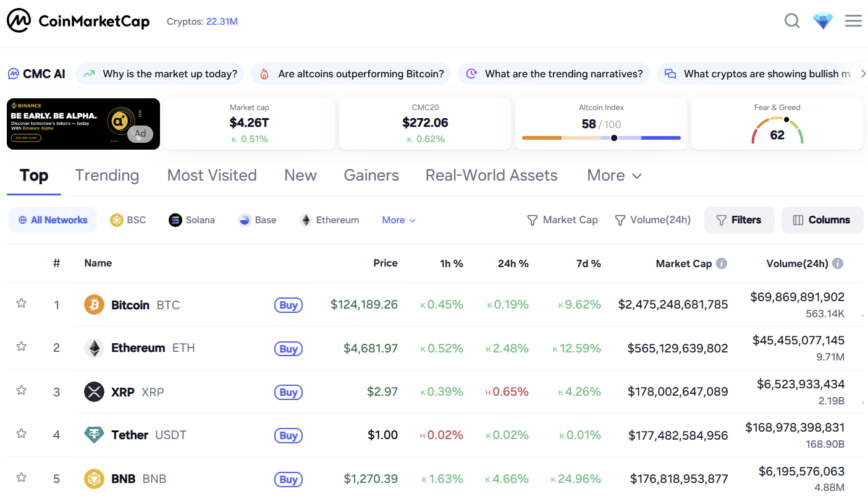This screenshot has height=499, width=868.
Task: Open the Market Cap filter dropdown
Action: (x=562, y=220)
